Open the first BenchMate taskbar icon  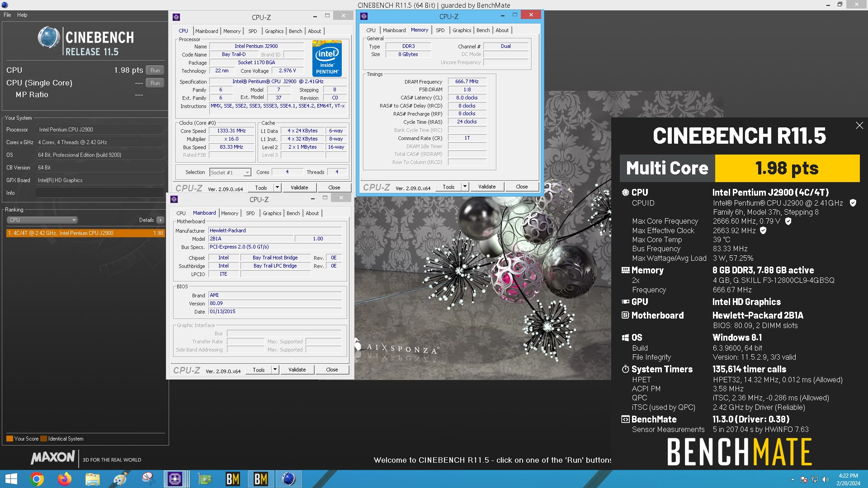[x=233, y=479]
